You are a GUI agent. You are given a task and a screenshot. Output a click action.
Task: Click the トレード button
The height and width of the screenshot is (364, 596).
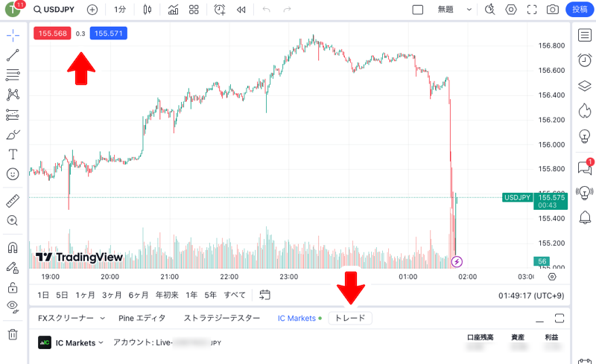tap(350, 318)
